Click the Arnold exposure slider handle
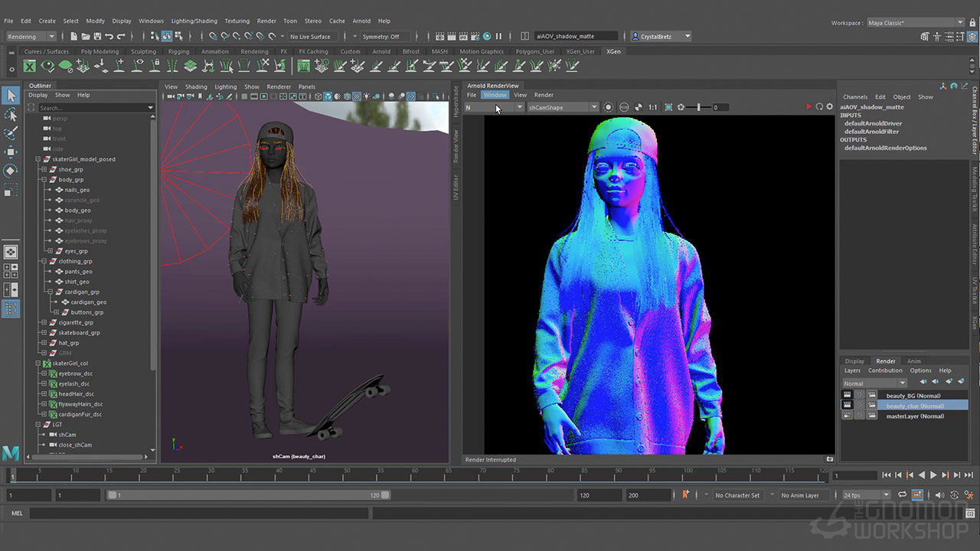This screenshot has width=980, height=551. [x=698, y=107]
